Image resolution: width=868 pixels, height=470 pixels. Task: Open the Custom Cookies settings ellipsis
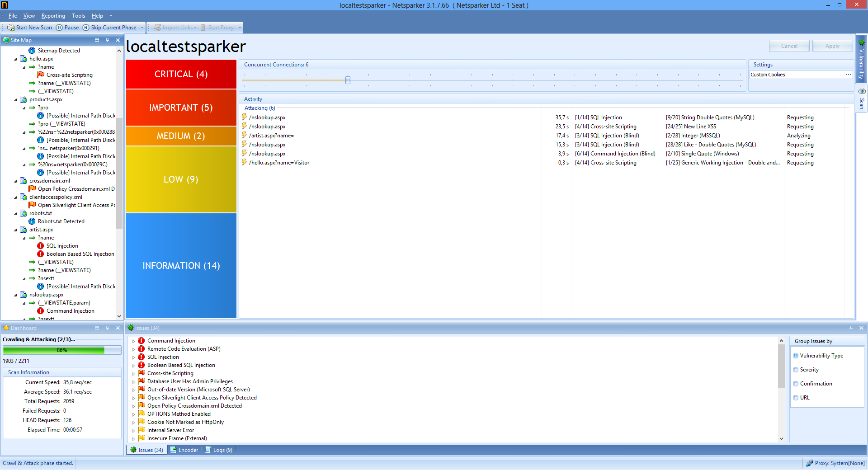click(848, 75)
